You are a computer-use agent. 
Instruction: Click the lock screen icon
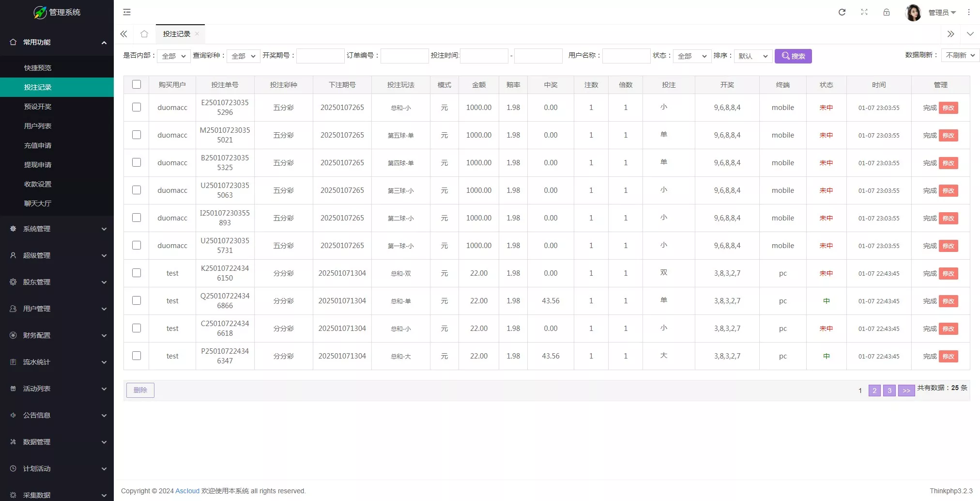click(x=887, y=12)
